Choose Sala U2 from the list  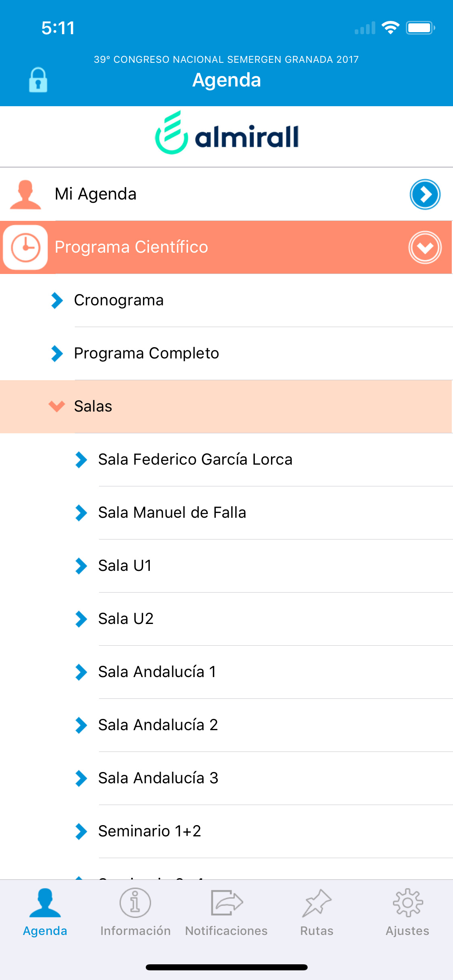click(x=226, y=619)
